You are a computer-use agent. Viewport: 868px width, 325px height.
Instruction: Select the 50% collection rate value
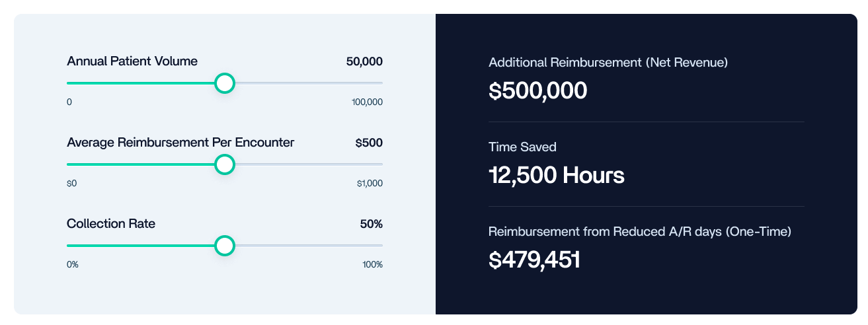[372, 224]
